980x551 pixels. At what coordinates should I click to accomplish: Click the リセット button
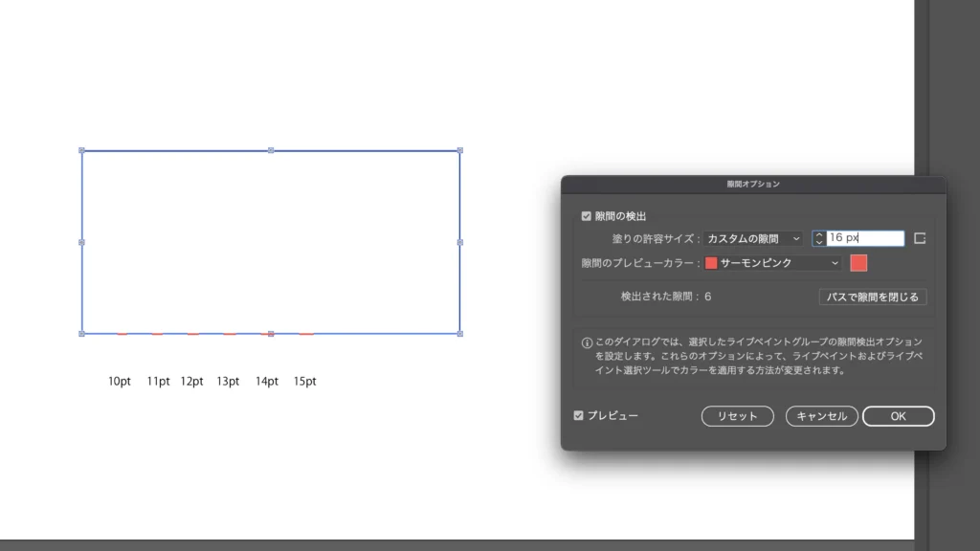(x=738, y=416)
